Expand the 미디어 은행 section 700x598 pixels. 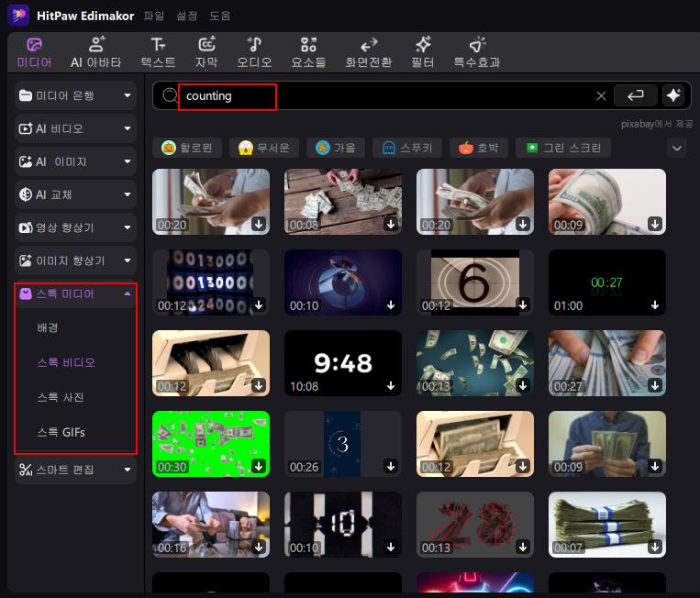75,95
